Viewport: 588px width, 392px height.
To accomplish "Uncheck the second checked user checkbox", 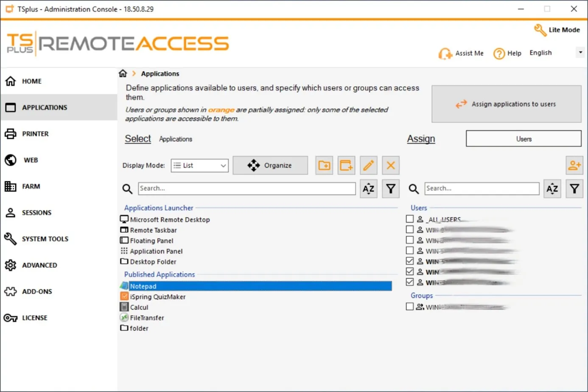I will tap(410, 271).
